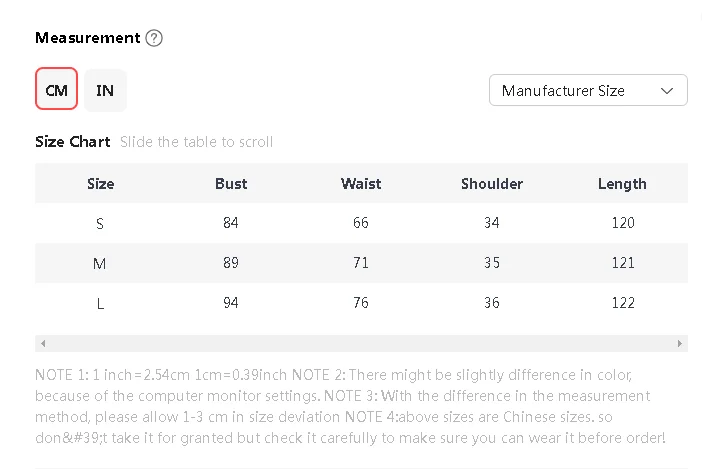Click the bust value 84 cell
The height and width of the screenshot is (469, 702).
click(231, 222)
